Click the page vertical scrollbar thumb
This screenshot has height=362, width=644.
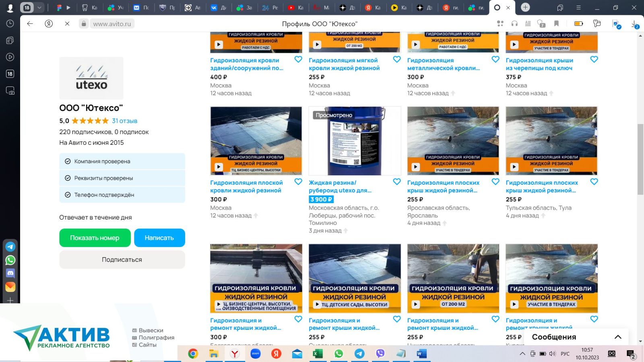[640, 160]
